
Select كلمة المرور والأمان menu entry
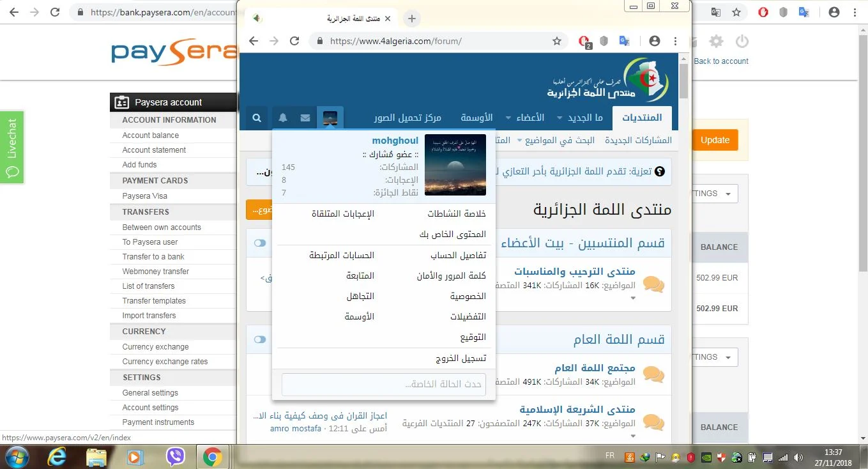tap(451, 275)
